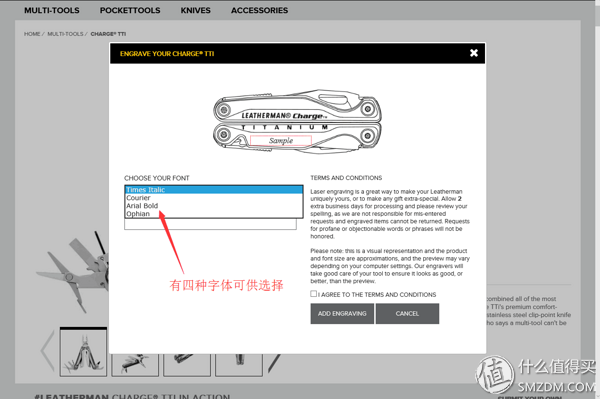
Task: Show previous thumbnails with left arrow
Action: point(47,351)
